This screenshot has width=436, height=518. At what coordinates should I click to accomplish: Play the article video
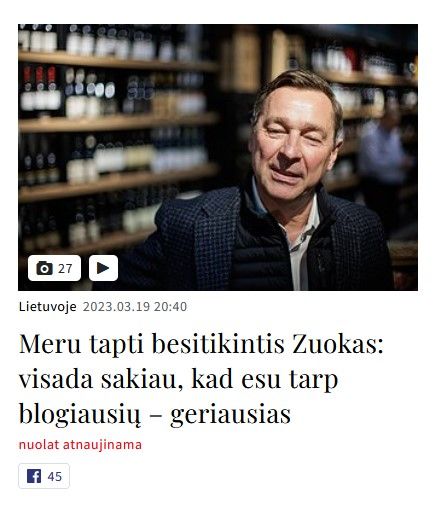pos(103,268)
